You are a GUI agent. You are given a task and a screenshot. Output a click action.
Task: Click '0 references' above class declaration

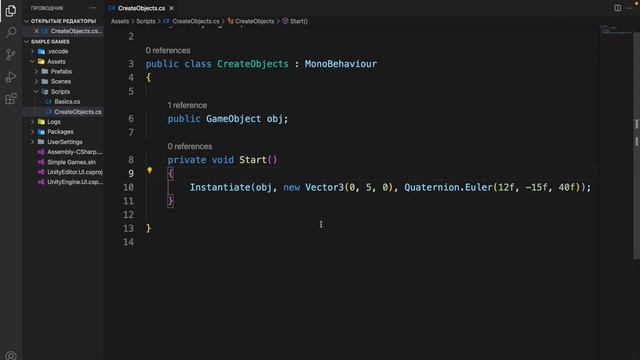(168, 50)
